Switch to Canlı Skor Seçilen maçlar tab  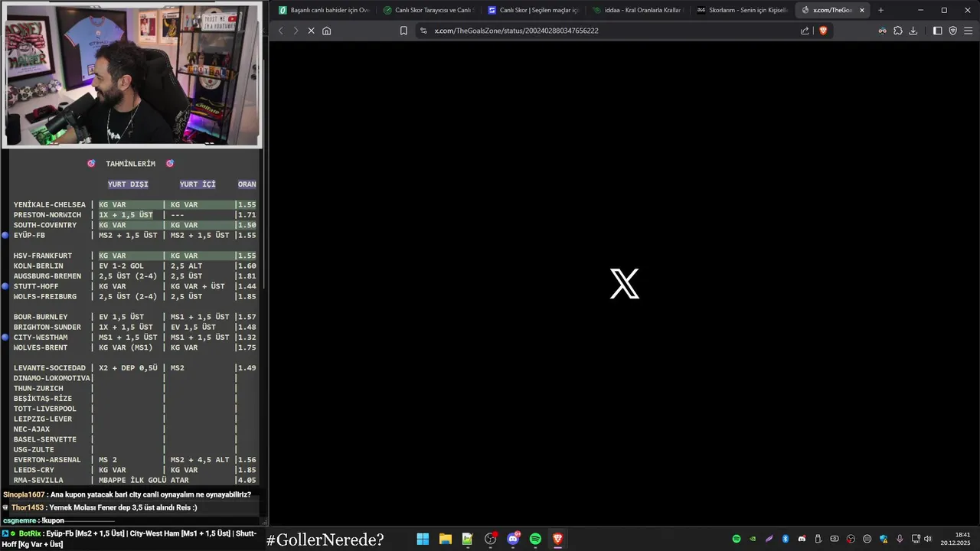533,10
